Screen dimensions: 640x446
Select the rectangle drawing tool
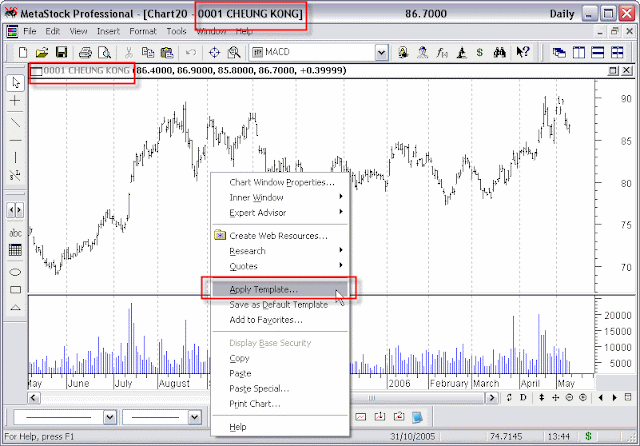(x=15, y=290)
